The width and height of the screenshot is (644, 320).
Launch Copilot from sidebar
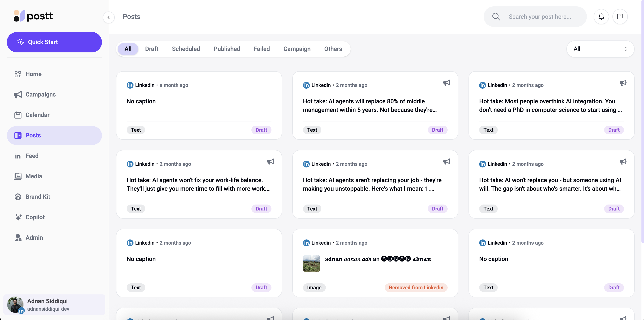[x=35, y=217]
